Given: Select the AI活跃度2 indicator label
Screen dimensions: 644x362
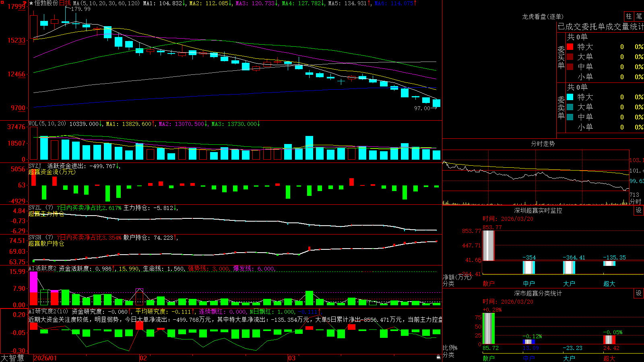Looking at the screenshot, I should (x=43, y=268).
